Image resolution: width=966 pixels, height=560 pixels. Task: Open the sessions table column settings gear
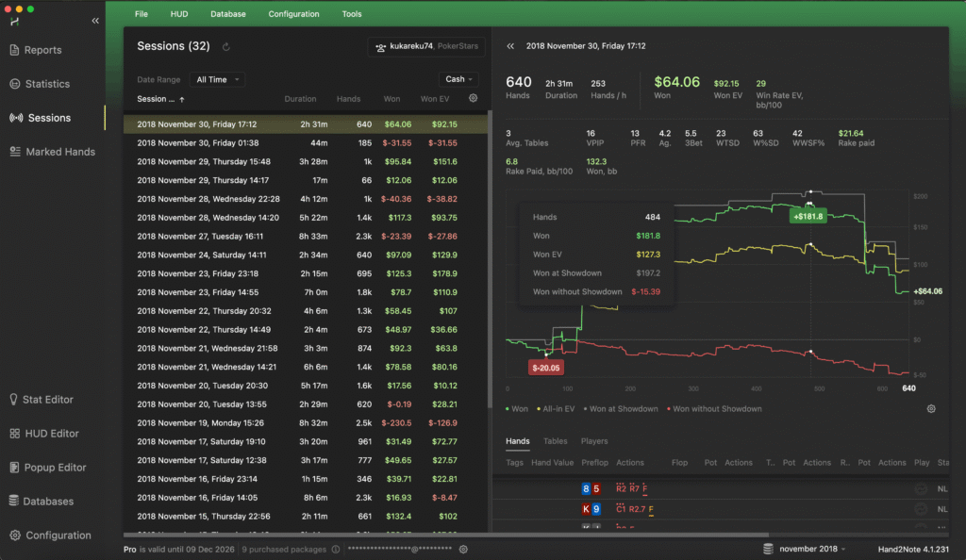(473, 98)
